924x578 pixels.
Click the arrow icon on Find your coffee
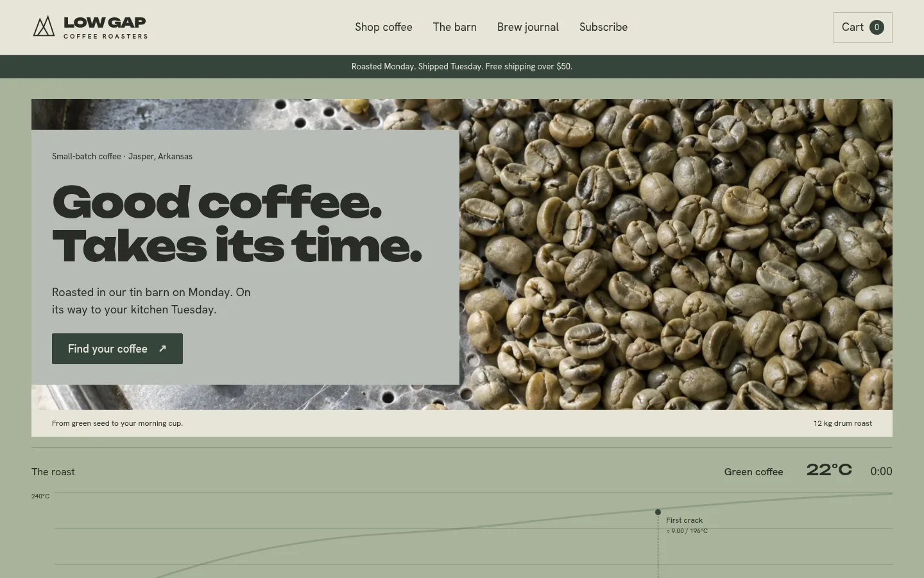162,349
